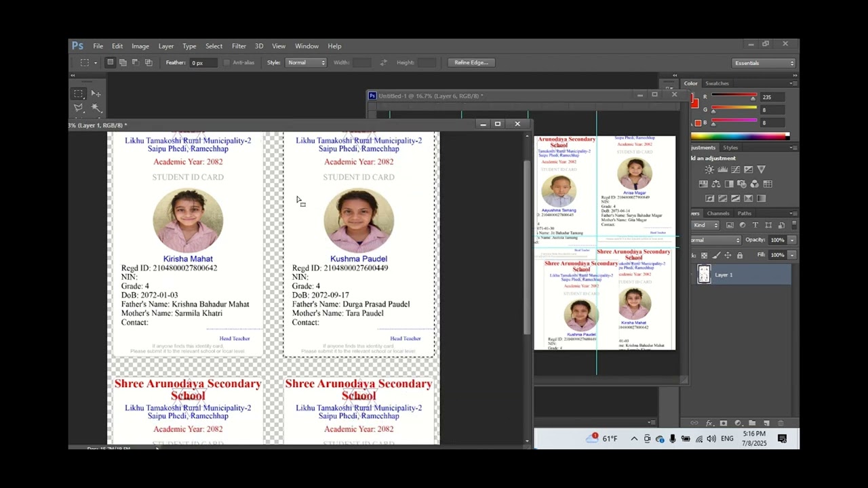Viewport: 868px width, 488px height.
Task: Open the Edit menu
Action: click(x=117, y=46)
